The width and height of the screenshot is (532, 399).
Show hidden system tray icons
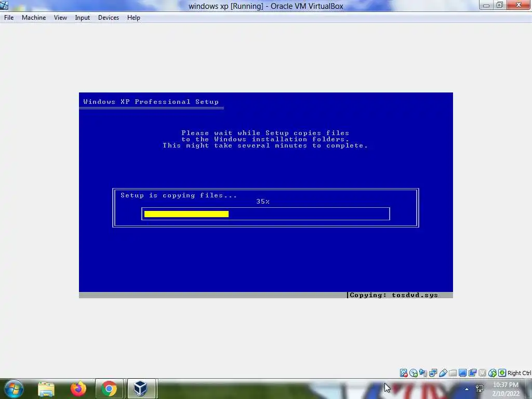tap(467, 389)
